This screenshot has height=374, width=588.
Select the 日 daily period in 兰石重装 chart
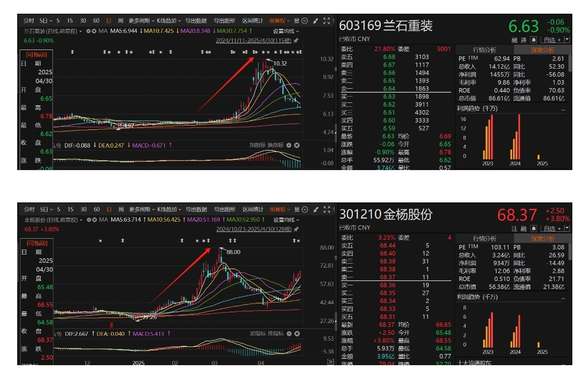(108, 21)
